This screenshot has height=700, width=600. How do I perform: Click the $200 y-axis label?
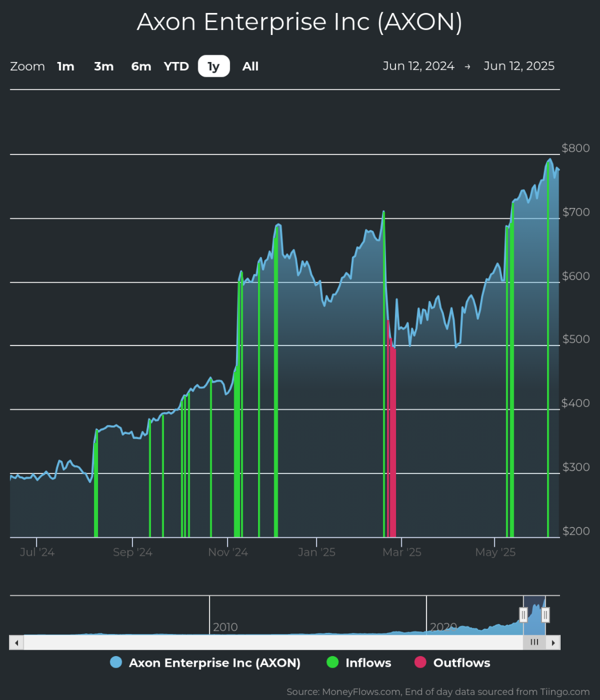[x=576, y=530]
